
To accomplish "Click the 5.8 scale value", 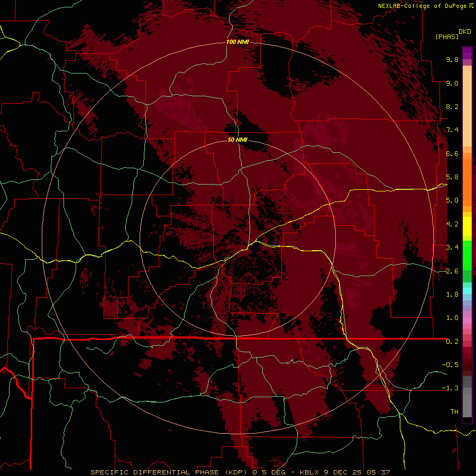I will tap(452, 177).
